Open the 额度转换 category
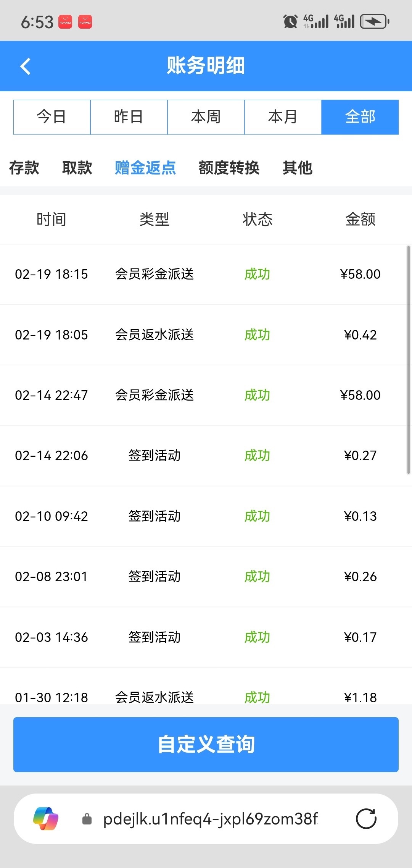This screenshot has height=868, width=412. tap(229, 168)
